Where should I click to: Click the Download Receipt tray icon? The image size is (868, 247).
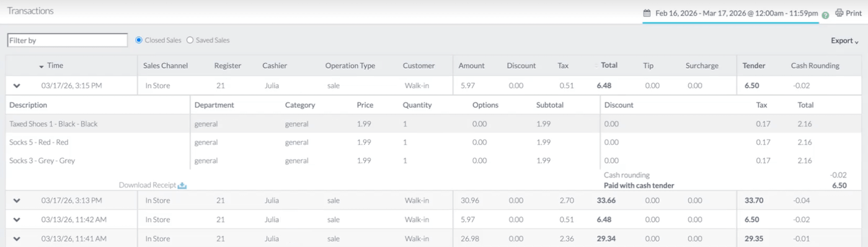[x=182, y=185]
